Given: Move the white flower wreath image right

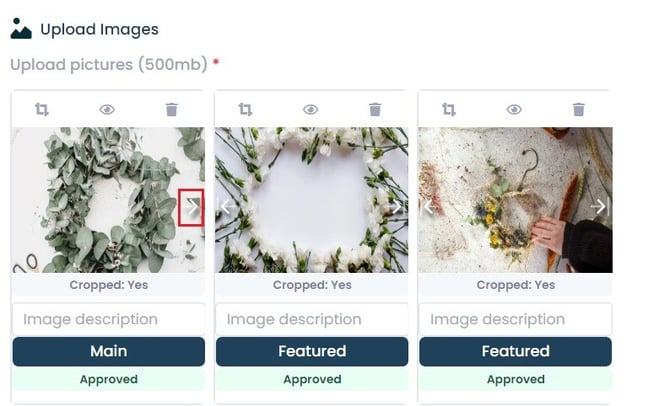Looking at the screenshot, I should pyautogui.click(x=396, y=207).
